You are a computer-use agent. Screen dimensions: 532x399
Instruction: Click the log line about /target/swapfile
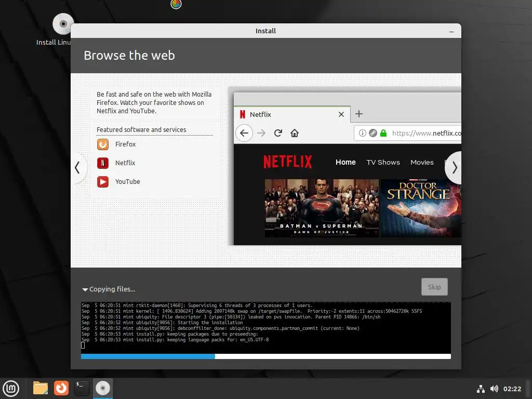(x=251, y=311)
